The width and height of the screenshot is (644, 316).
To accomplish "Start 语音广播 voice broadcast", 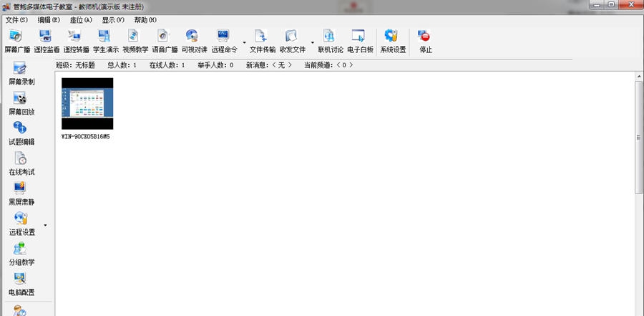I will (x=165, y=42).
